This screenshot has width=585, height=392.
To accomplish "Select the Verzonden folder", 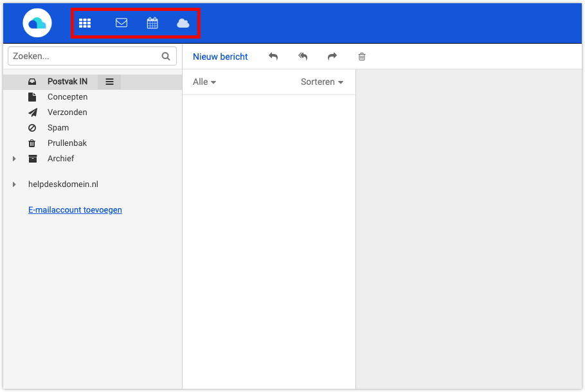I will tap(68, 112).
